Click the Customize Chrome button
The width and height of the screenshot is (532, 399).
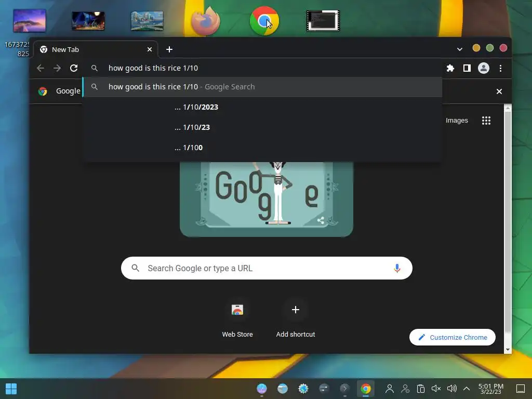click(x=453, y=337)
